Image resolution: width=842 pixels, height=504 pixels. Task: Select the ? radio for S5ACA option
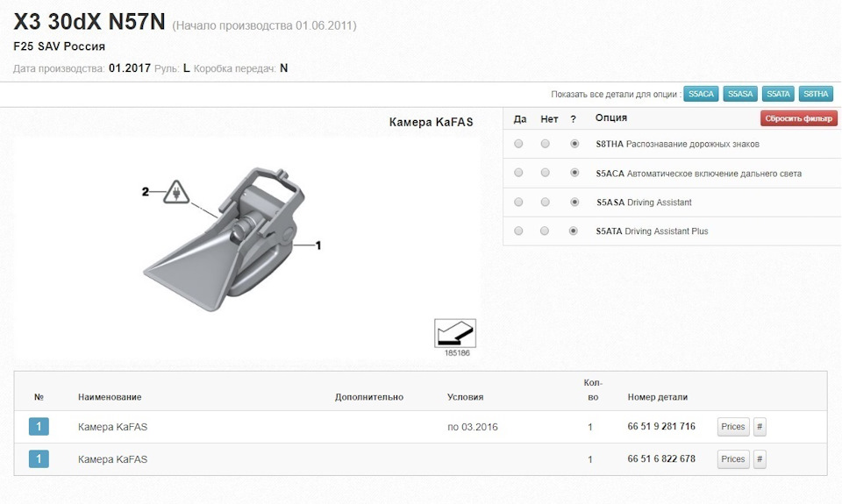(x=574, y=173)
